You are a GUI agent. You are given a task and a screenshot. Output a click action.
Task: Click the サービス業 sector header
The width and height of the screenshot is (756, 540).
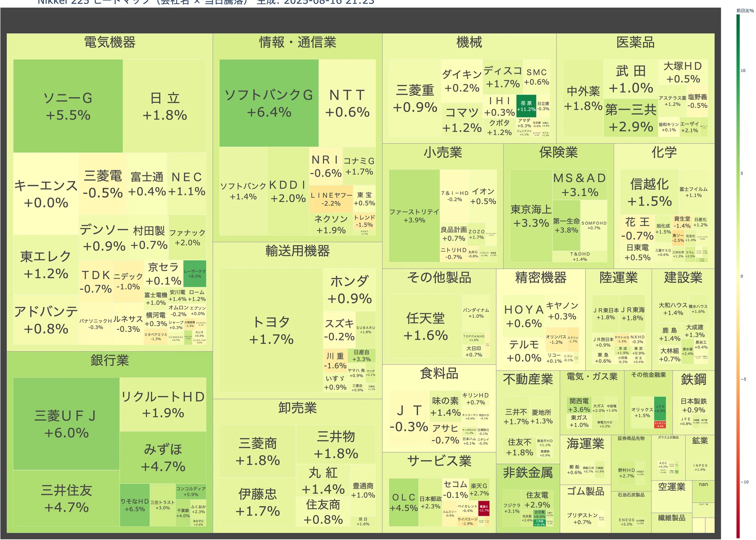pyautogui.click(x=439, y=461)
